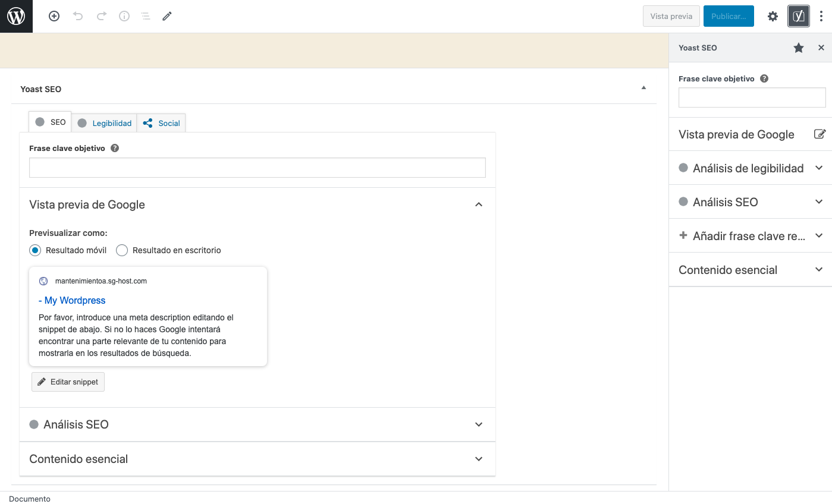Screen dimensions: 832x504
Task: Unpin Yoast SEO with the star icon
Action: click(x=799, y=48)
